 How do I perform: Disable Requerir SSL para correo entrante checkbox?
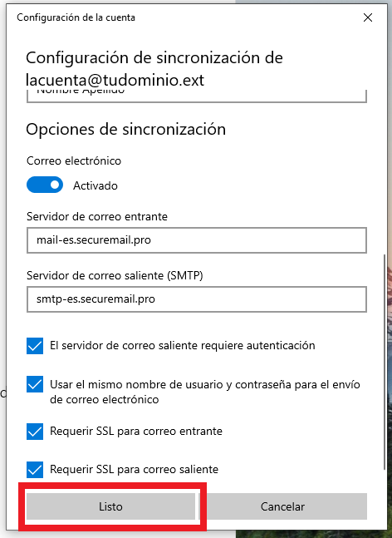[35, 432]
